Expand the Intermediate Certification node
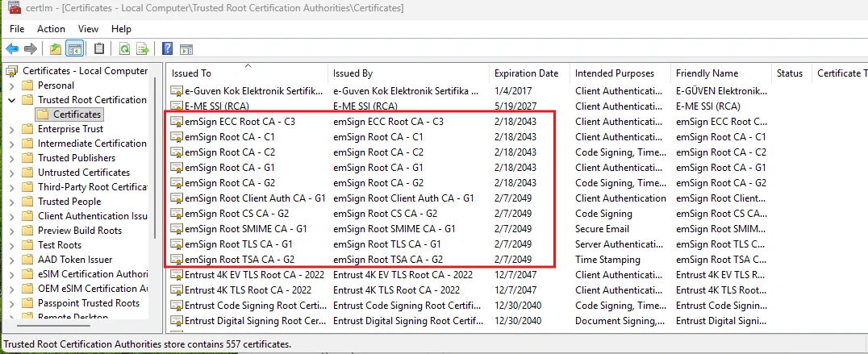Viewport: 868px width, 354px height. pyautogui.click(x=11, y=144)
